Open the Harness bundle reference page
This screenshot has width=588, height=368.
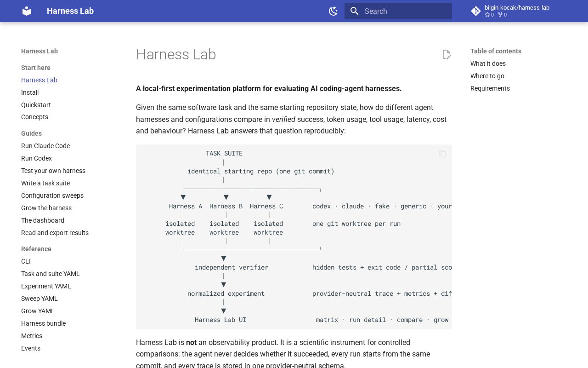pyautogui.click(x=43, y=323)
